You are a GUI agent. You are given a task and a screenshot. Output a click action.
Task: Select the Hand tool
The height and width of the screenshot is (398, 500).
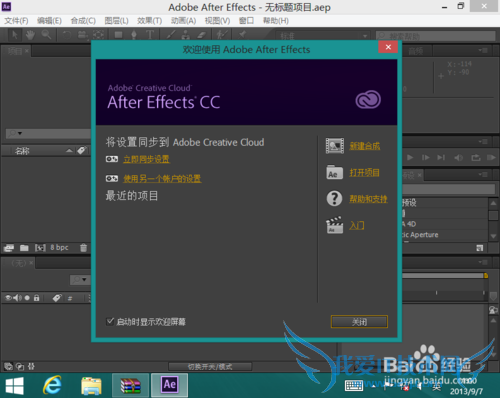click(30, 35)
